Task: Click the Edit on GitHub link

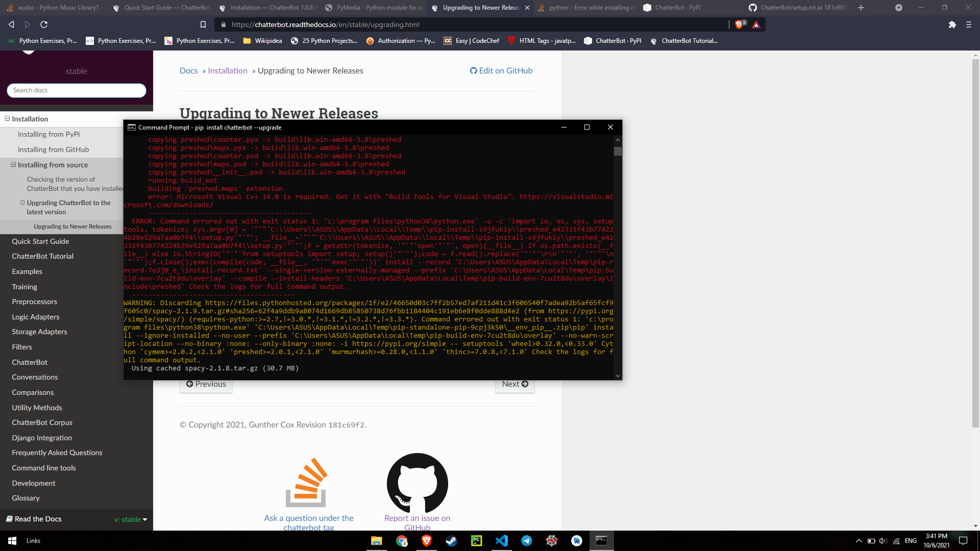Action: pos(501,71)
